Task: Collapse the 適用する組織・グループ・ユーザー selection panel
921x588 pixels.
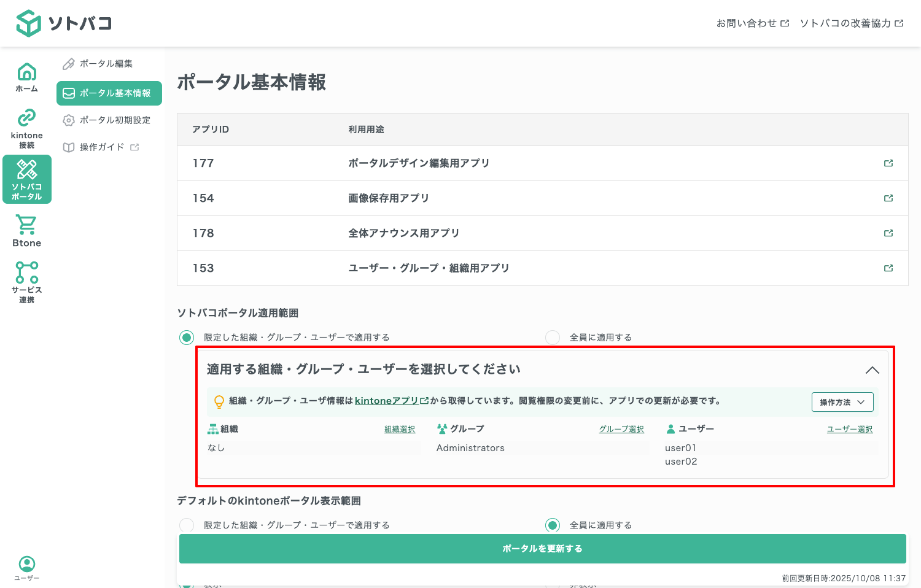Action: (x=872, y=370)
